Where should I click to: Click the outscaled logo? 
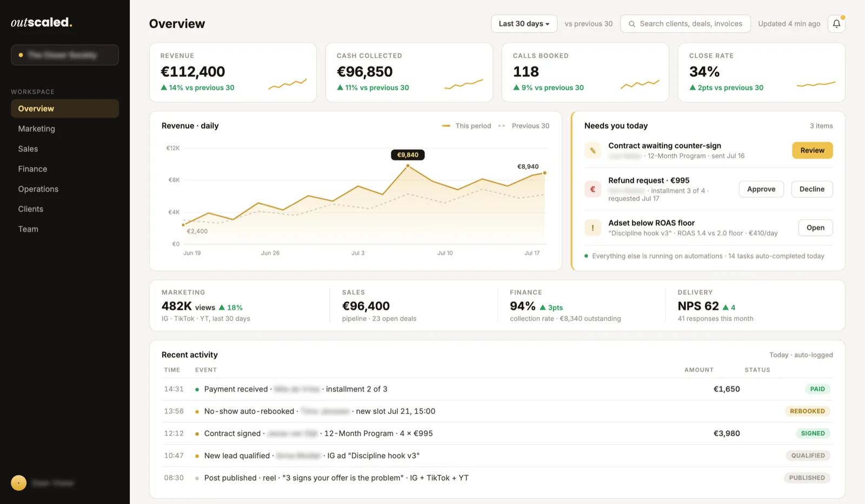(x=41, y=22)
